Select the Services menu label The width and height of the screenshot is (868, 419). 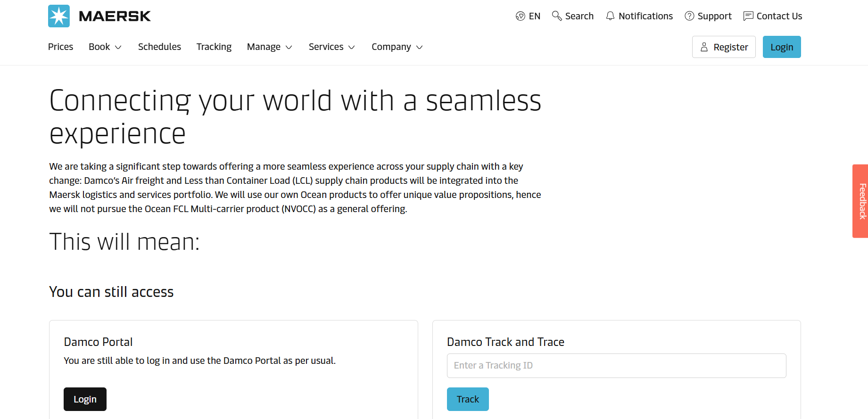(x=326, y=47)
